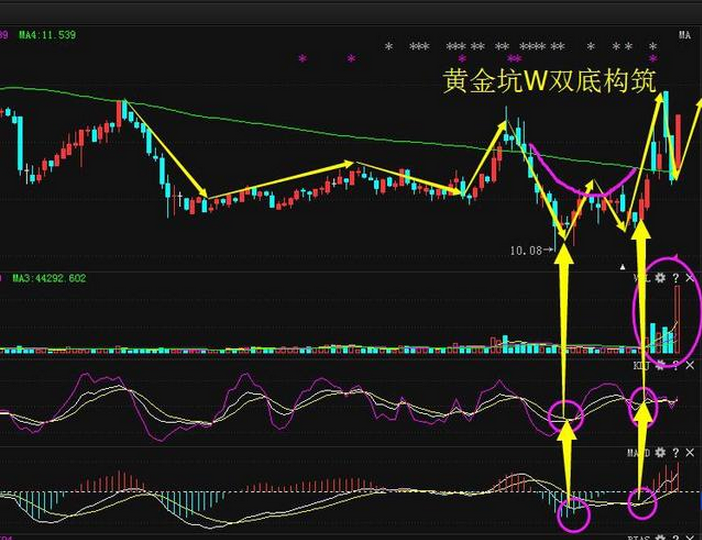Click the MACD panel help question mark
This screenshot has height=540, width=702.
(677, 453)
